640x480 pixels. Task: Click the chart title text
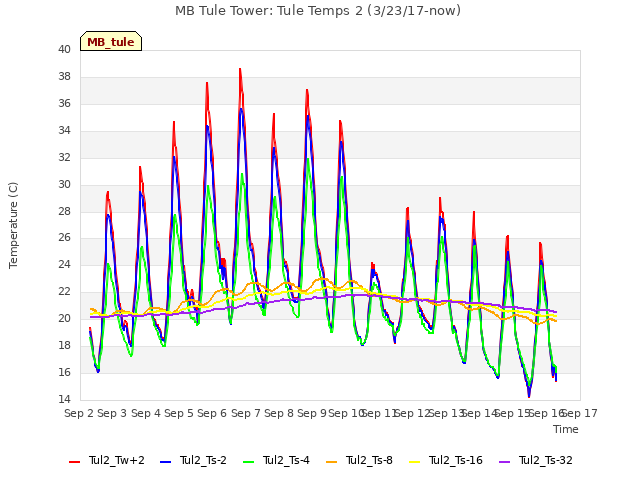coord(318,11)
